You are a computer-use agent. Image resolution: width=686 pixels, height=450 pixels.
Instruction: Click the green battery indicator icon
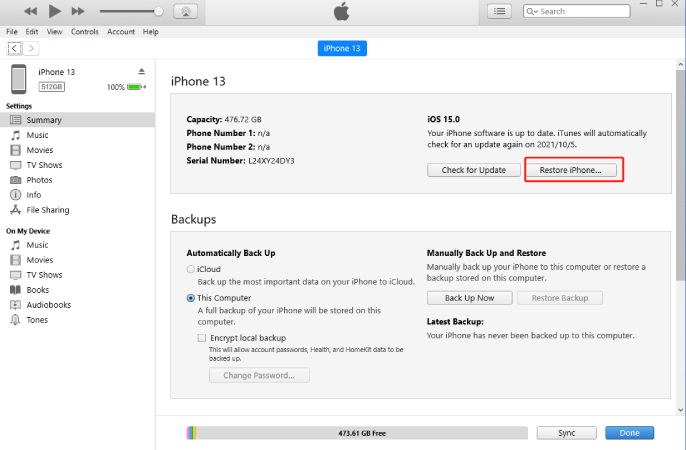[x=134, y=87]
